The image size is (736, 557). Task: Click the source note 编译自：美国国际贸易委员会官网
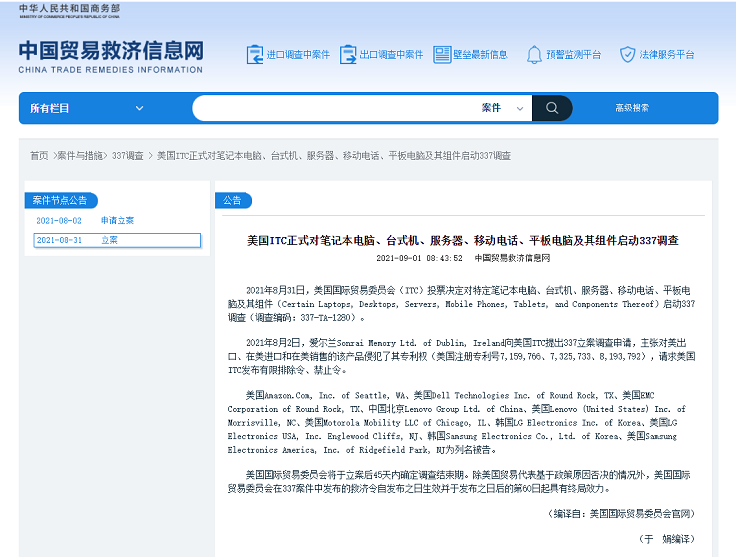621,514
